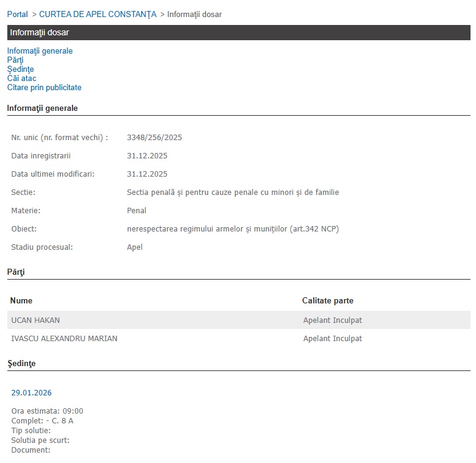Select the Părți navigation link
The height and width of the screenshot is (463, 476).
[x=15, y=60]
